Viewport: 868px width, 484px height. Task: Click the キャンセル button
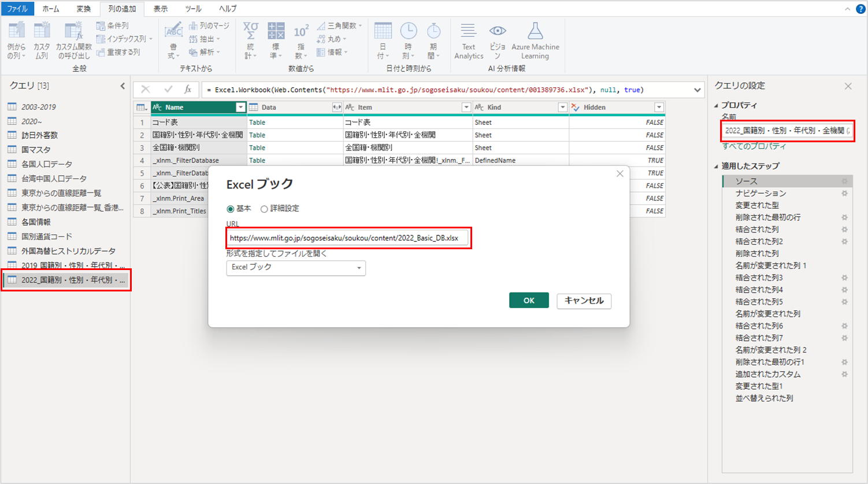click(584, 301)
